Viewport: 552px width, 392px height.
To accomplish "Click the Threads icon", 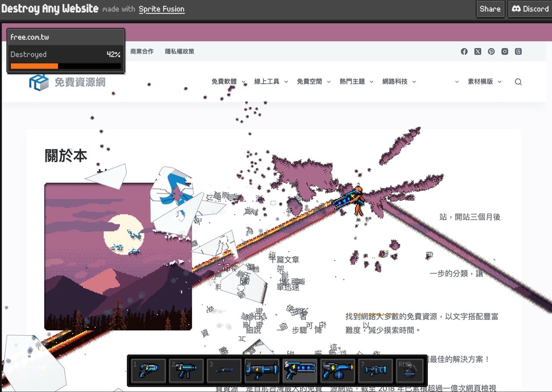I will 518,51.
